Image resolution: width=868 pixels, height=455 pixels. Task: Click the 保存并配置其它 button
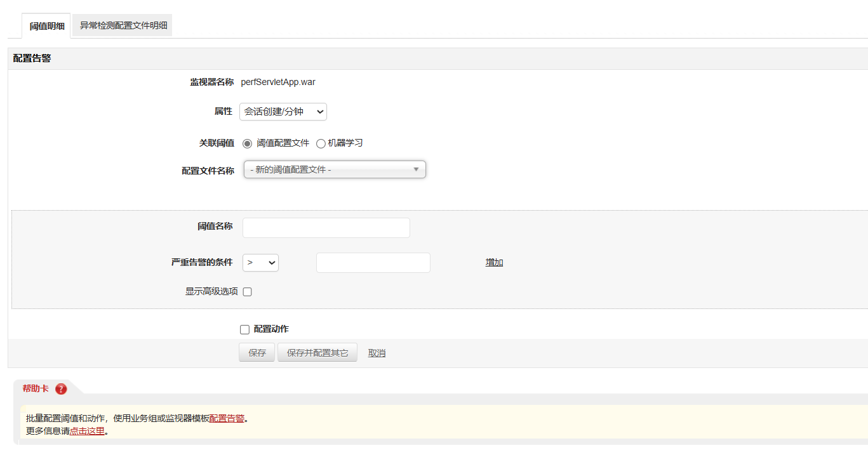[317, 352]
